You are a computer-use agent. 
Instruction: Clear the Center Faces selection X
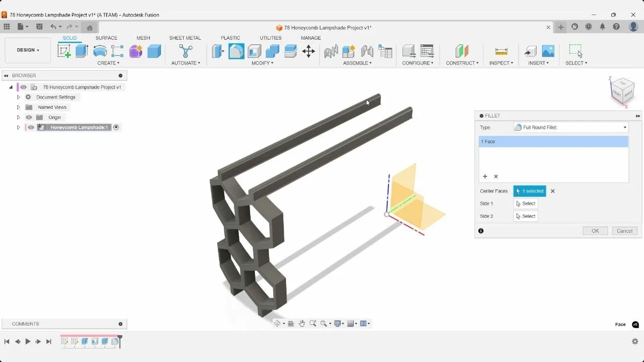[553, 191]
